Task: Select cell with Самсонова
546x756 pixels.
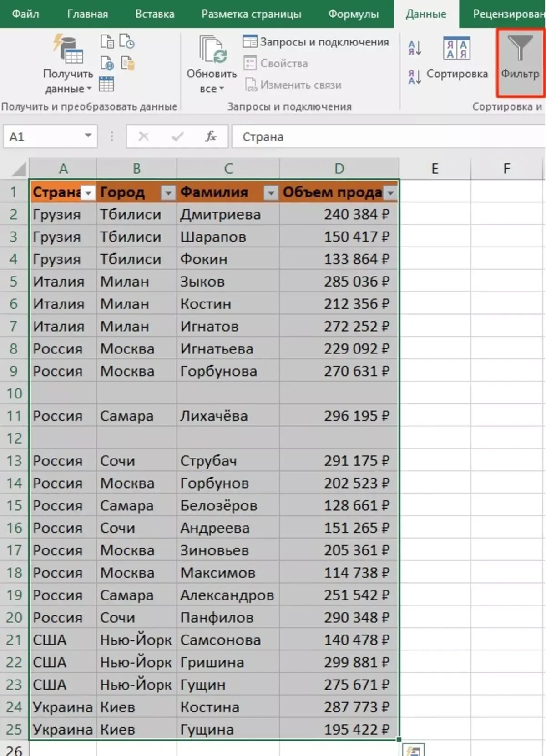Action: coord(228,640)
